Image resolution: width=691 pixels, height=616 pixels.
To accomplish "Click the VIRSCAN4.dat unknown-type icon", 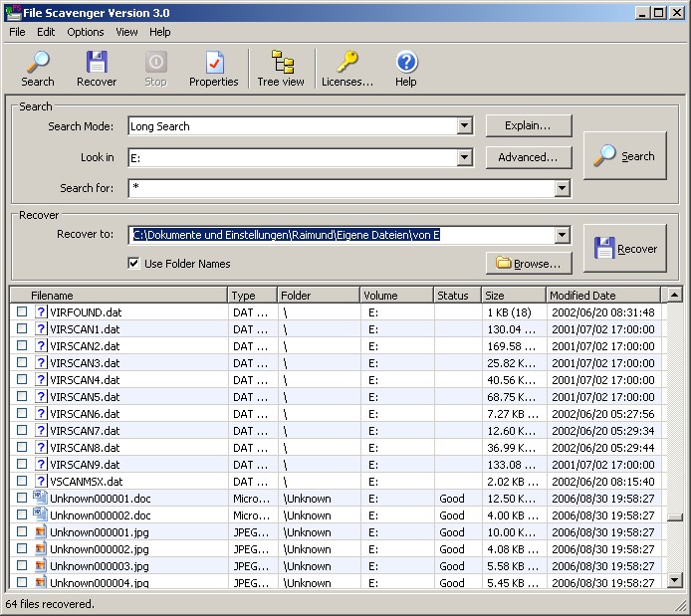I will pyautogui.click(x=41, y=379).
